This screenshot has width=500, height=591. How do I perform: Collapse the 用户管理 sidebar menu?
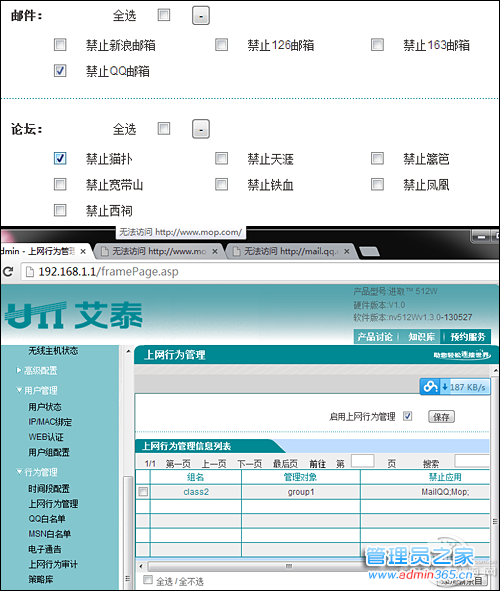(37, 390)
